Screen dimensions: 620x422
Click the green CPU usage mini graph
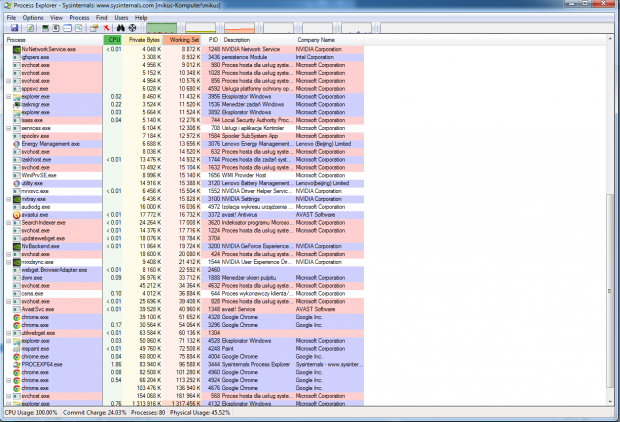161,28
